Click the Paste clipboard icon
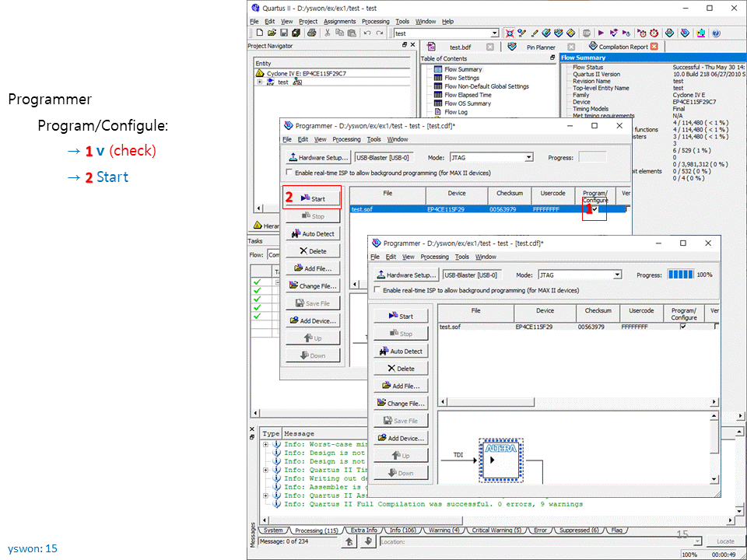 point(352,33)
